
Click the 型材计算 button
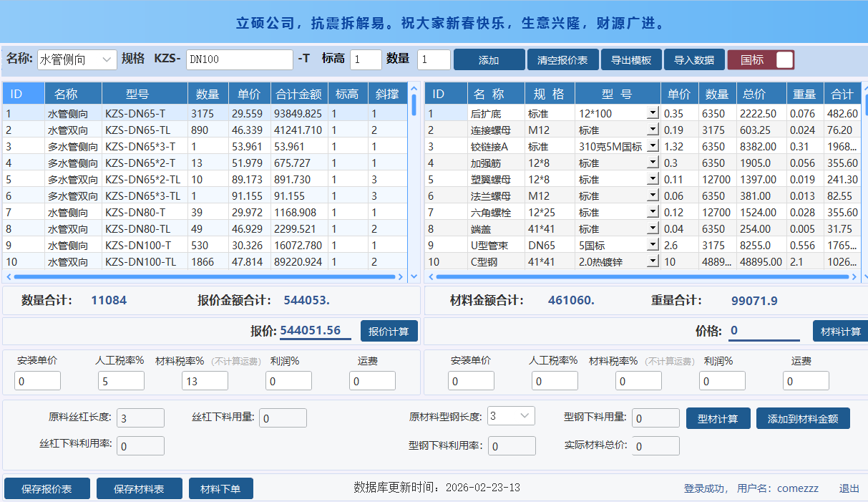click(718, 418)
